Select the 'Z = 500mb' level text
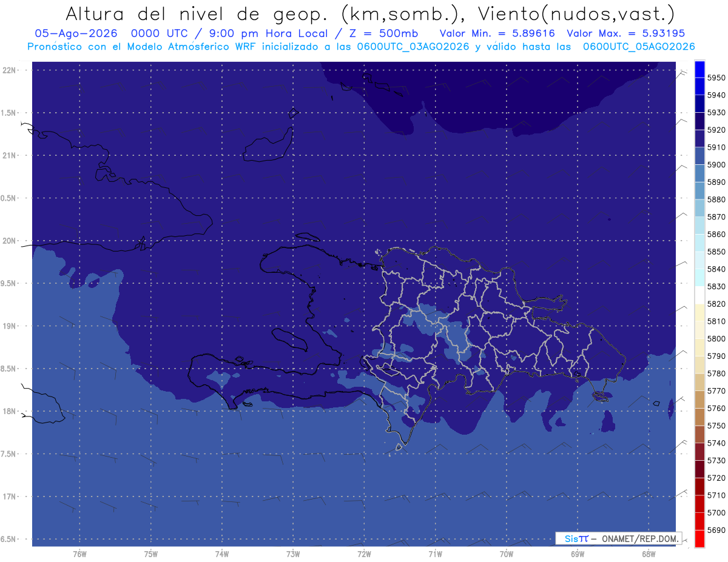The width and height of the screenshot is (728, 562). point(385,33)
